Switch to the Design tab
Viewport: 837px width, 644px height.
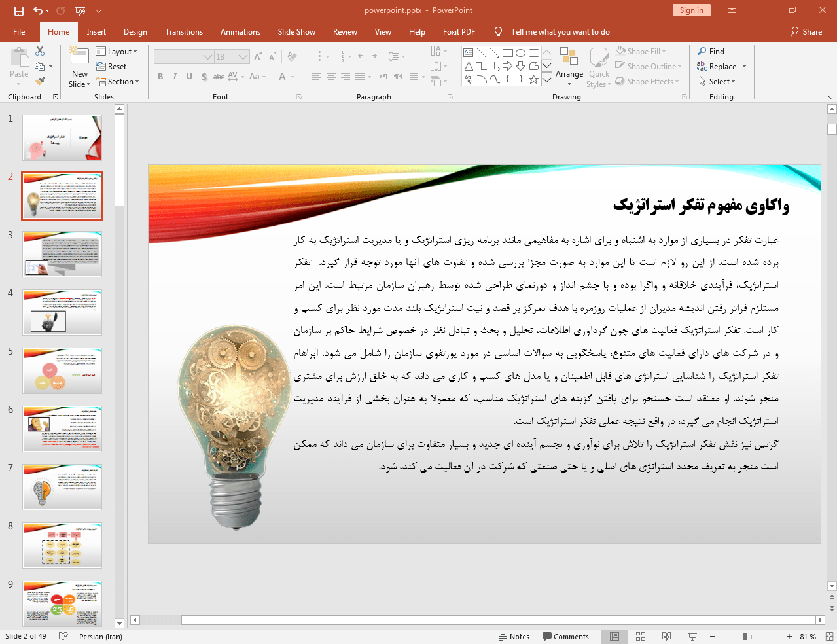(x=135, y=32)
